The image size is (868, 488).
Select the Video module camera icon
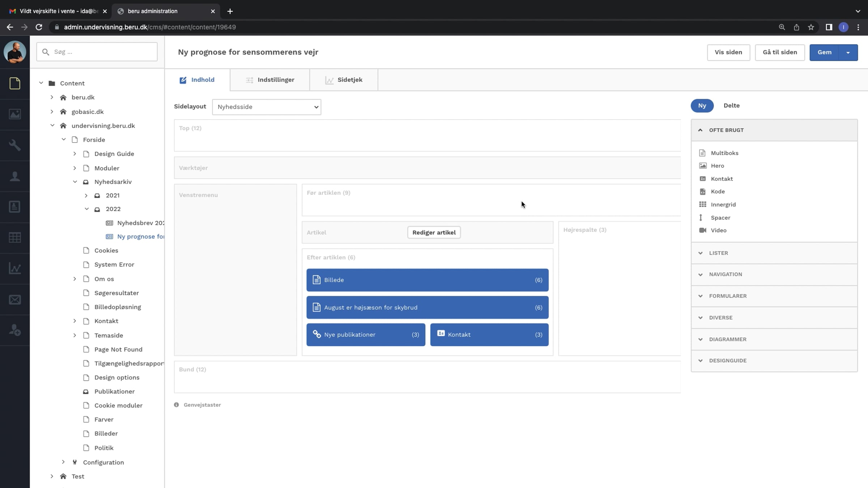coord(703,230)
